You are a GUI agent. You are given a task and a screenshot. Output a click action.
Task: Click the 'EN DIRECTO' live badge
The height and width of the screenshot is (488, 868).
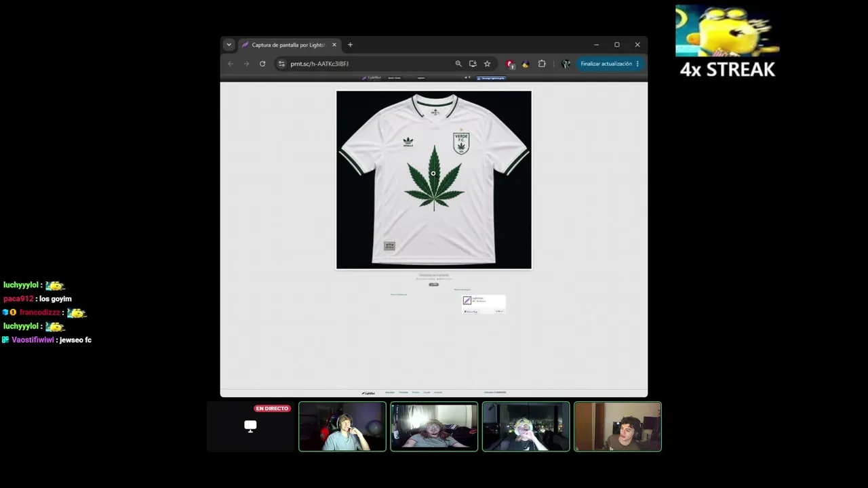coord(272,409)
